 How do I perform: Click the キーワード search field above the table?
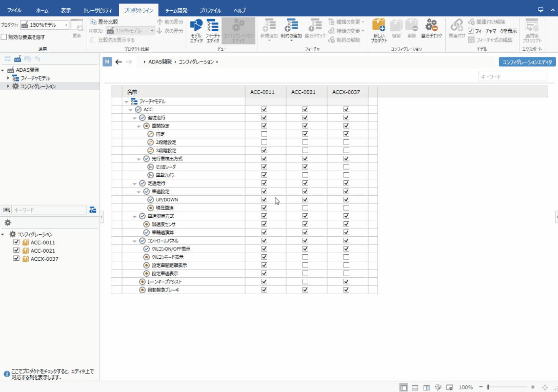513,76
